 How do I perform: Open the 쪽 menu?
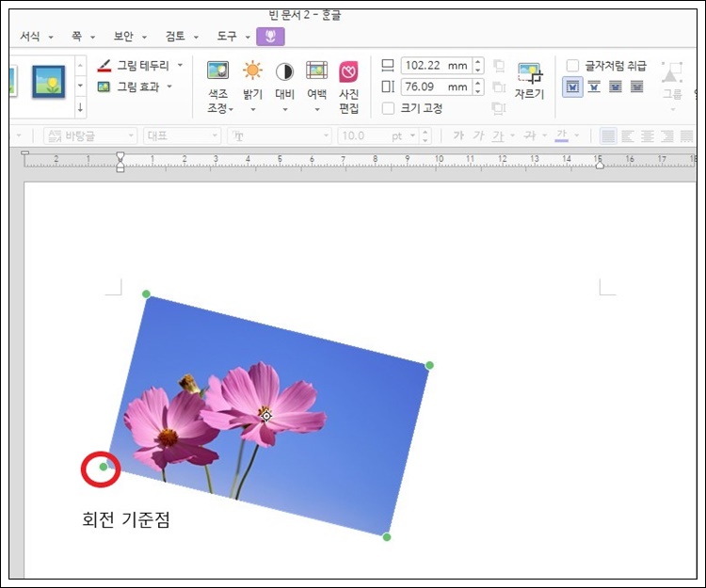pos(83,37)
